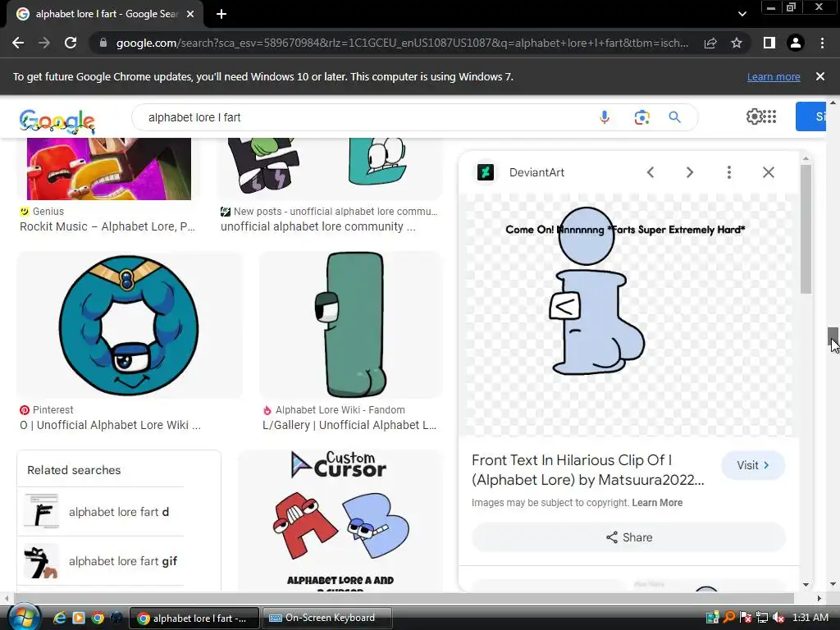The image size is (840, 630).
Task: Open Front Text In Hilarious Clip title
Action: tap(588, 470)
